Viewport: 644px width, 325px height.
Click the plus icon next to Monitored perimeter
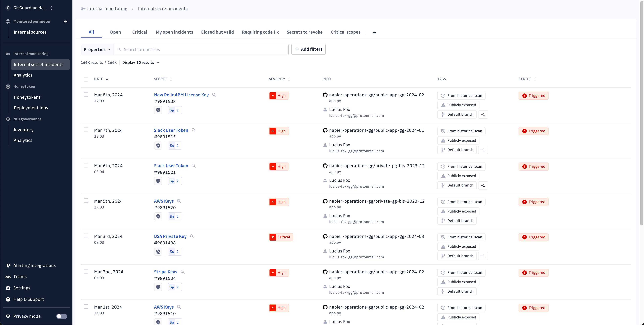click(66, 21)
